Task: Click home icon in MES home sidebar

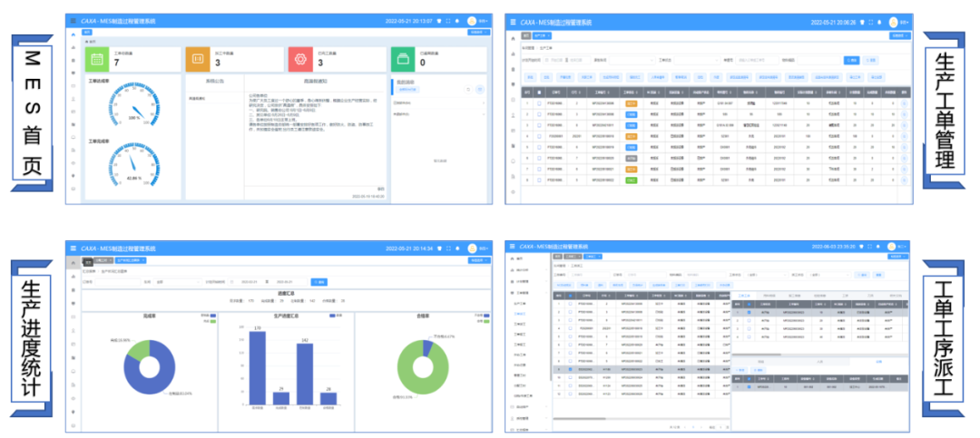Action: coord(73,34)
